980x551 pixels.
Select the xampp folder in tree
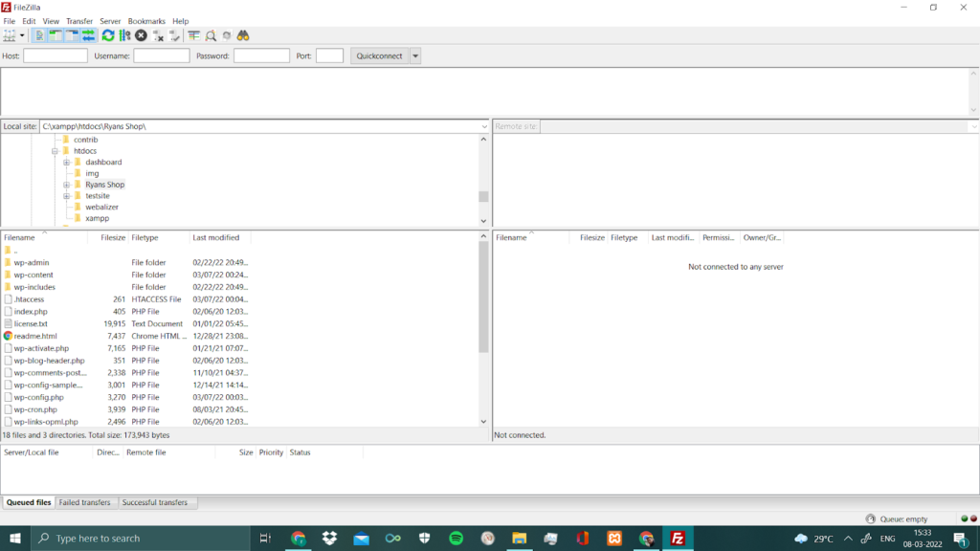pyautogui.click(x=97, y=218)
